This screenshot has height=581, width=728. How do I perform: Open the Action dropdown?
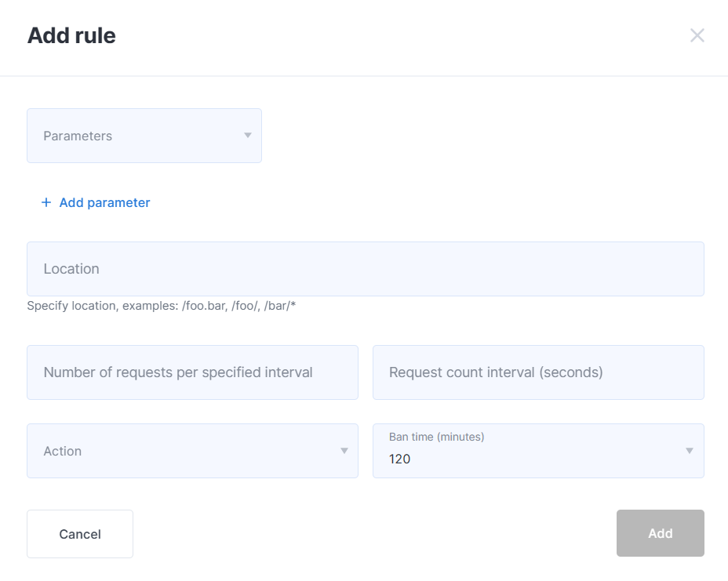pos(193,451)
